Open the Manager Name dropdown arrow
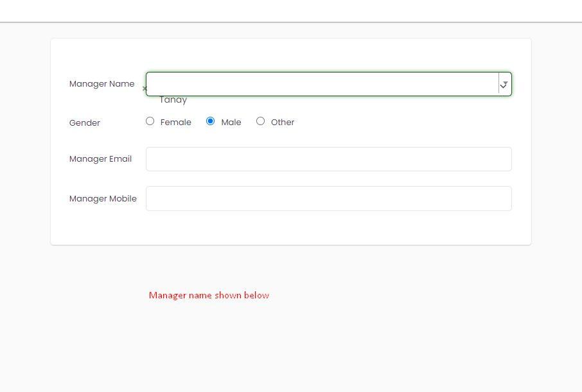Viewport: 582px width, 392px height. pyautogui.click(x=504, y=84)
